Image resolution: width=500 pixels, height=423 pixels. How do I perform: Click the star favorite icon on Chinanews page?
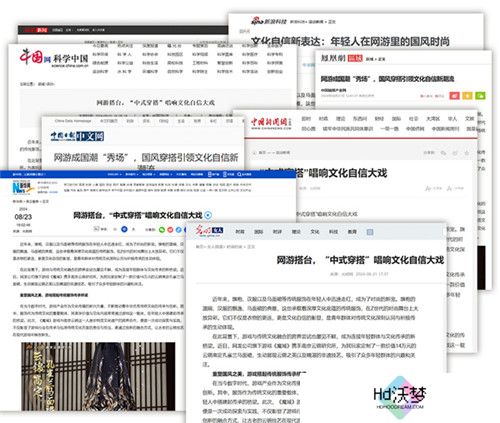[467, 153]
